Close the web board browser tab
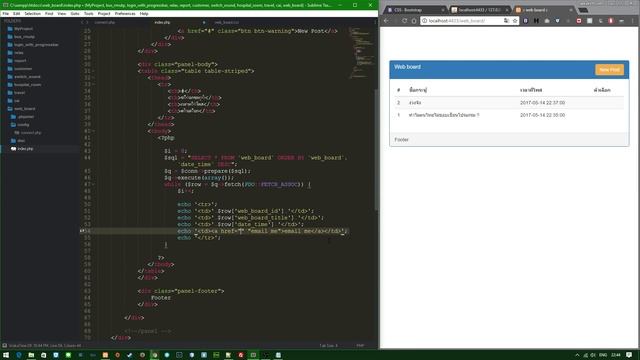The width and height of the screenshot is (640, 360). [571, 10]
